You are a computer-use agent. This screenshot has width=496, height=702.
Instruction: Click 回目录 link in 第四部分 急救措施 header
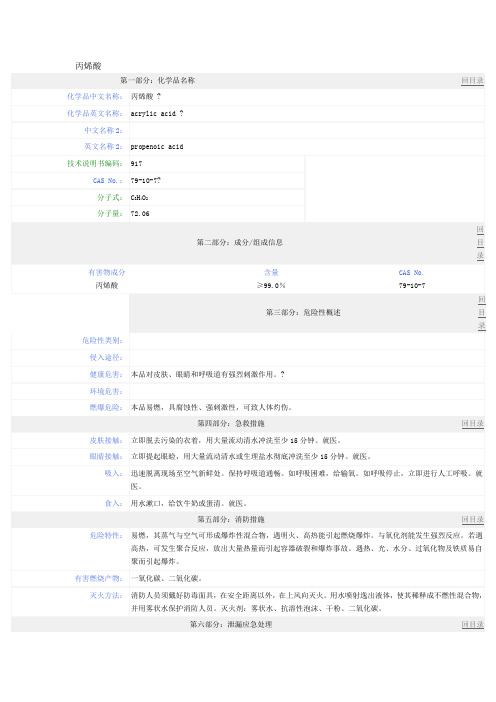pos(472,423)
